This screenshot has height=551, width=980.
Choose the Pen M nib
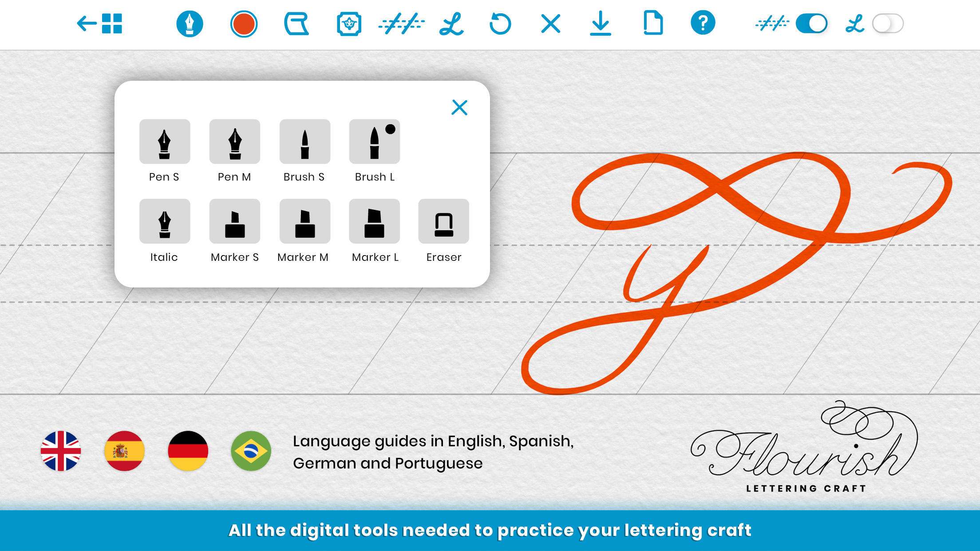pos(234,142)
